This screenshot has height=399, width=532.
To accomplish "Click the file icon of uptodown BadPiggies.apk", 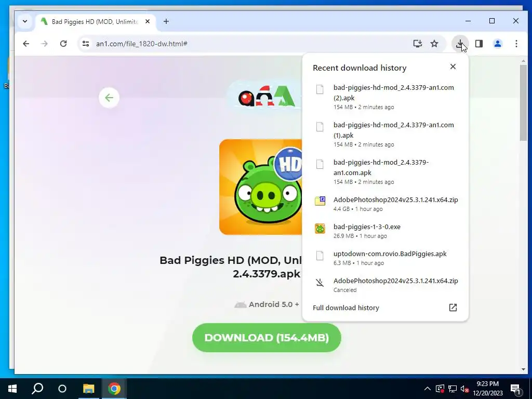I will (320, 256).
